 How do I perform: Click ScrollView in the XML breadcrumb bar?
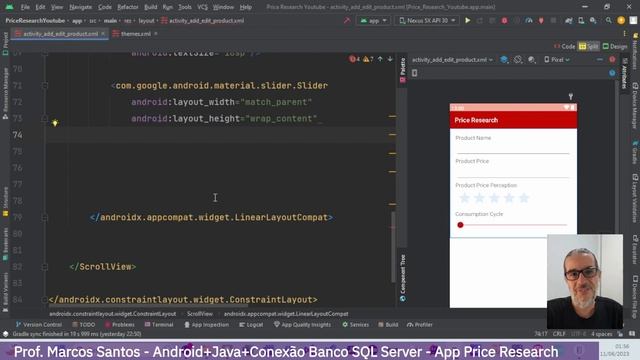200,314
